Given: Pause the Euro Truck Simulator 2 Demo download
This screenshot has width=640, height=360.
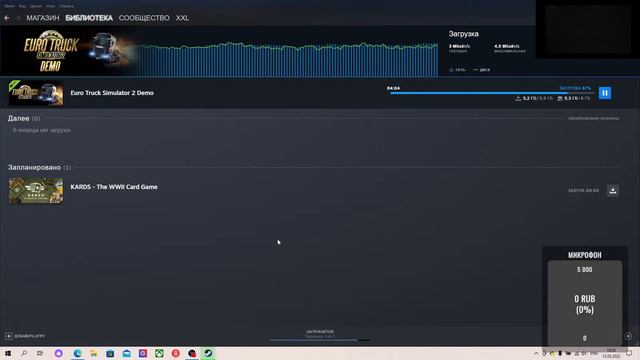Looking at the screenshot, I should (x=605, y=93).
